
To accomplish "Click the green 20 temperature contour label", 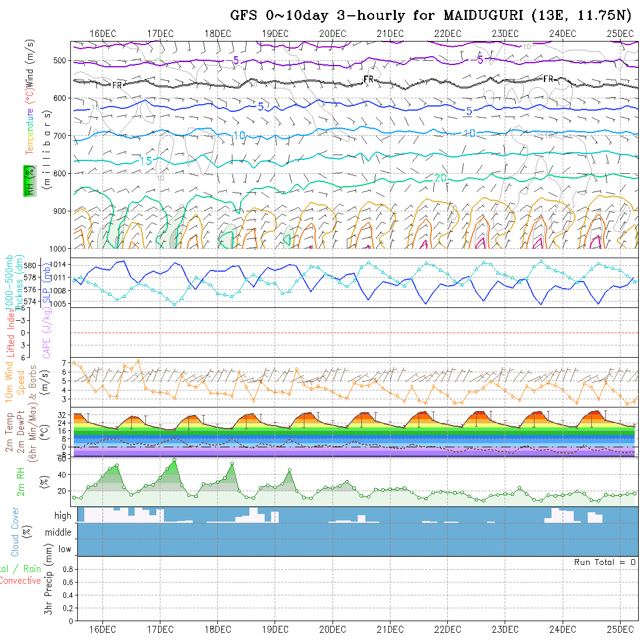I will coord(441,177).
